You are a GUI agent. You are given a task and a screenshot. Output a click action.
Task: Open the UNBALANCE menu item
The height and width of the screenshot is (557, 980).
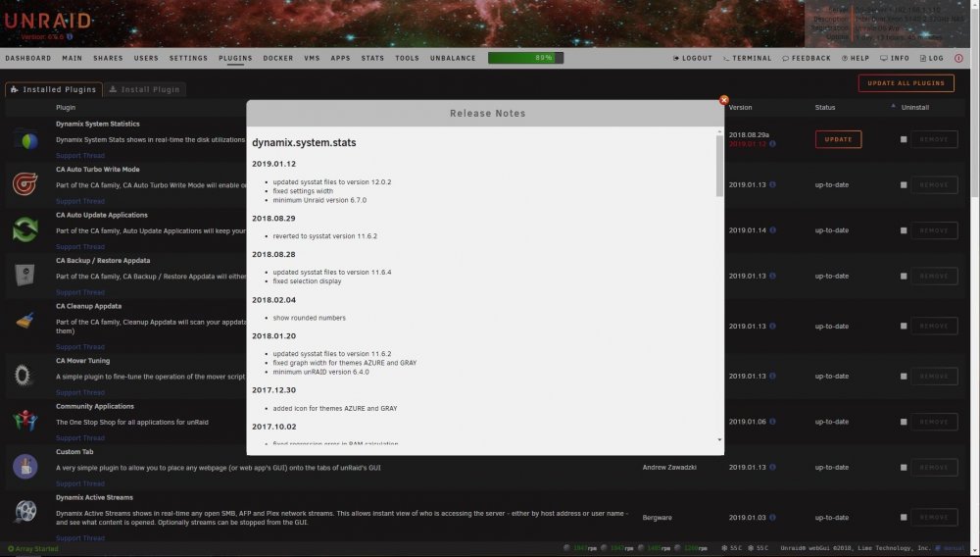453,58
